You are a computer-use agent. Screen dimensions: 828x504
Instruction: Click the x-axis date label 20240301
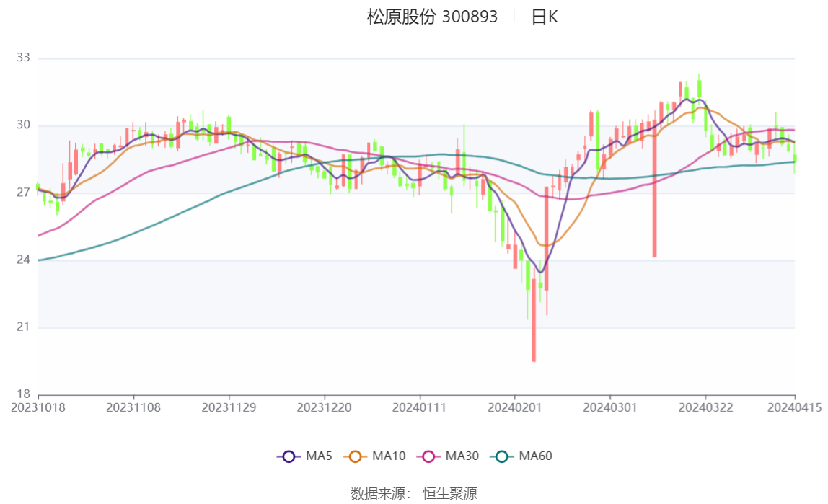(610, 408)
